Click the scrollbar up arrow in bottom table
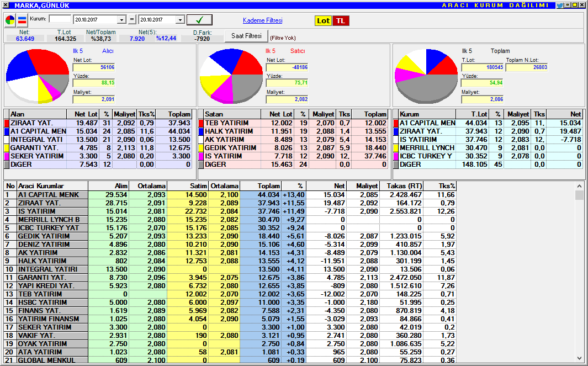The width and height of the screenshot is (588, 366). [579, 185]
